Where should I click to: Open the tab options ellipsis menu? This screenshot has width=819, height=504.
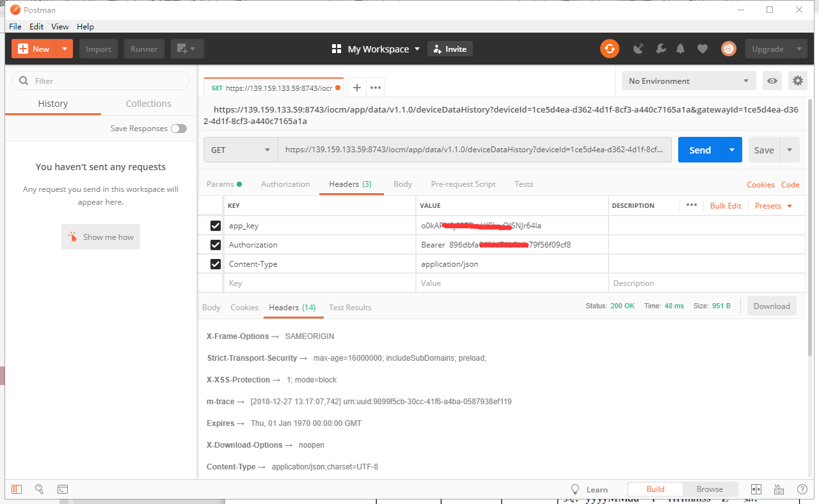(376, 88)
